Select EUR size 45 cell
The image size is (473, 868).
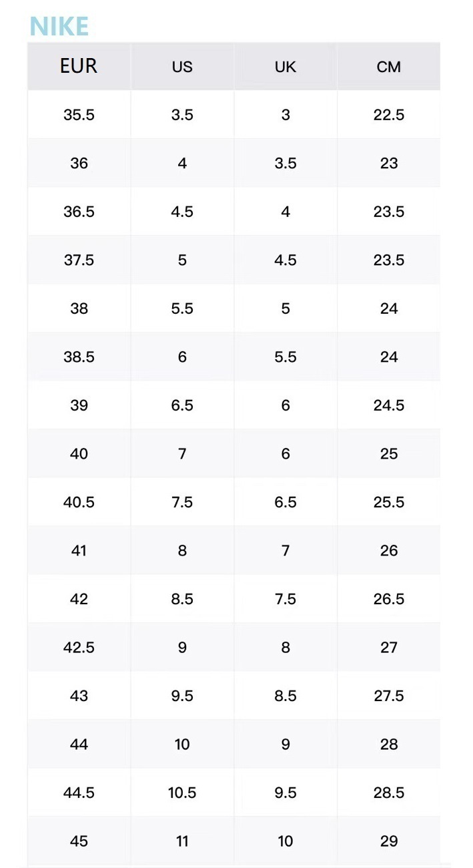point(79,841)
